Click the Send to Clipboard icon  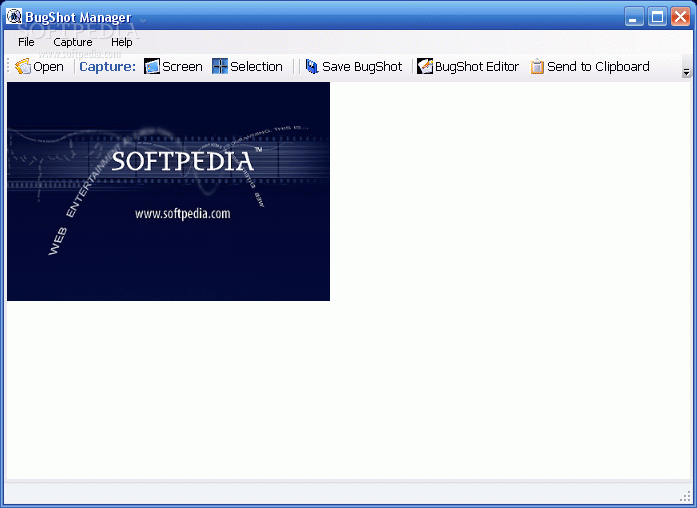537,67
